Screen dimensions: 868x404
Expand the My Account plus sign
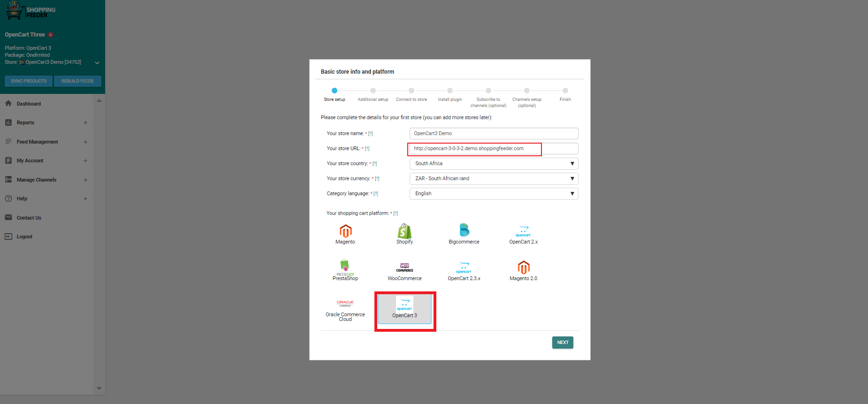pyautogui.click(x=85, y=160)
